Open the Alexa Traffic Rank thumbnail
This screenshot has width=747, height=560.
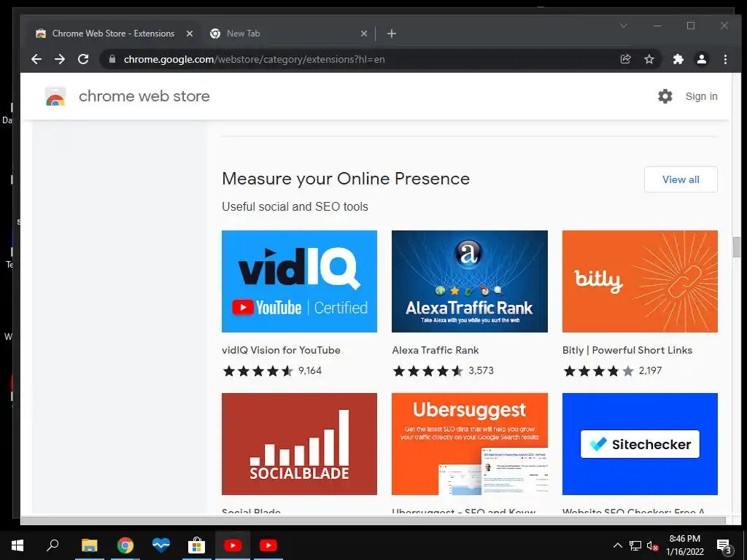[470, 281]
